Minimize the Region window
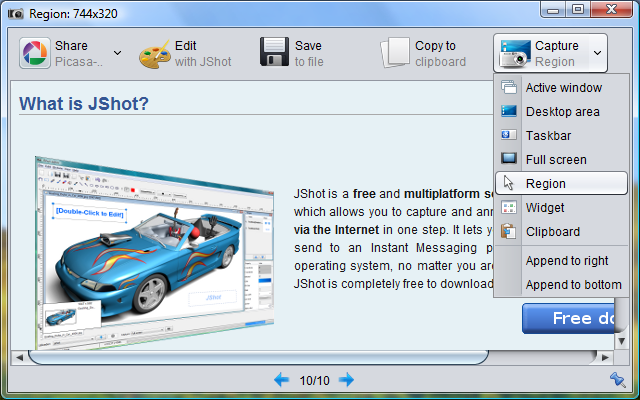This screenshot has width=640, height=400. coord(553,10)
